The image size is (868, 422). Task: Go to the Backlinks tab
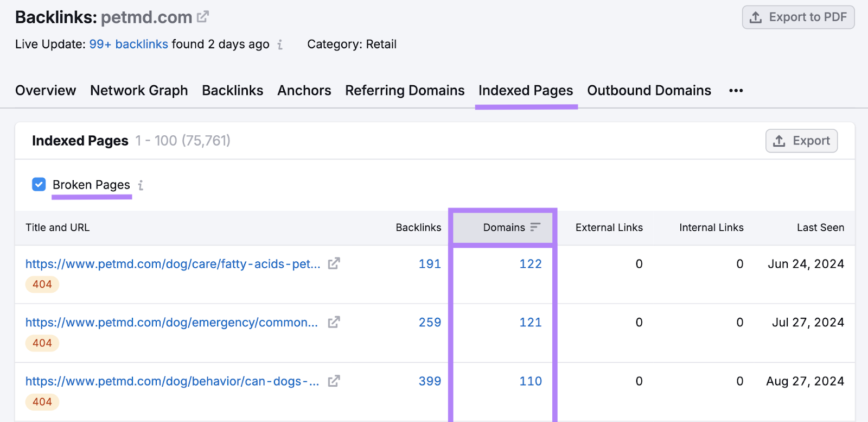coord(233,90)
